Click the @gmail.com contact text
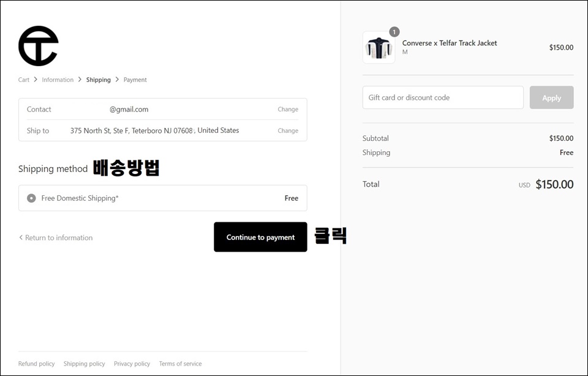This screenshot has height=376, width=588. (x=129, y=110)
